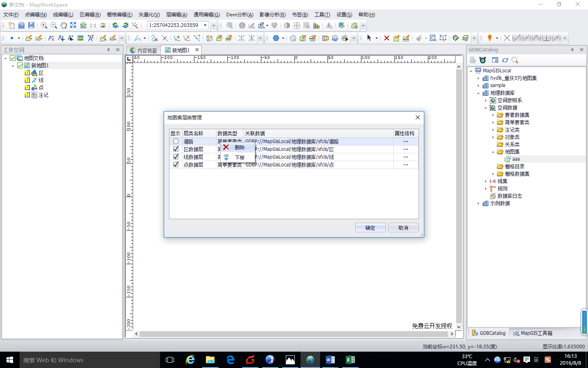Click the search magnifier in GDBCatalog panel
The image size is (588, 368).
[515, 60]
